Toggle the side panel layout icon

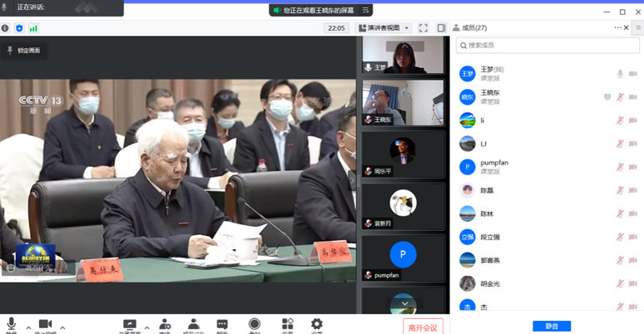point(441,27)
